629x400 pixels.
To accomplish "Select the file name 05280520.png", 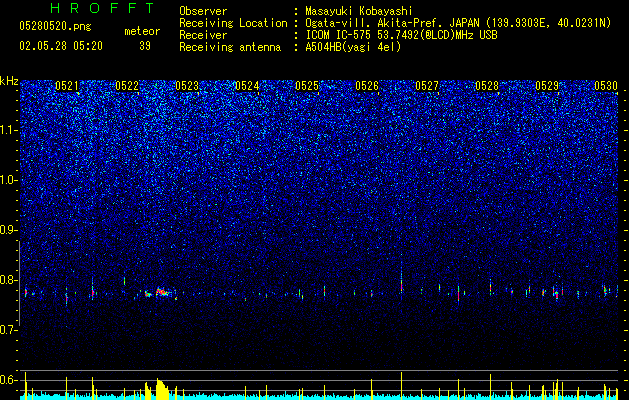I will coord(55,26).
